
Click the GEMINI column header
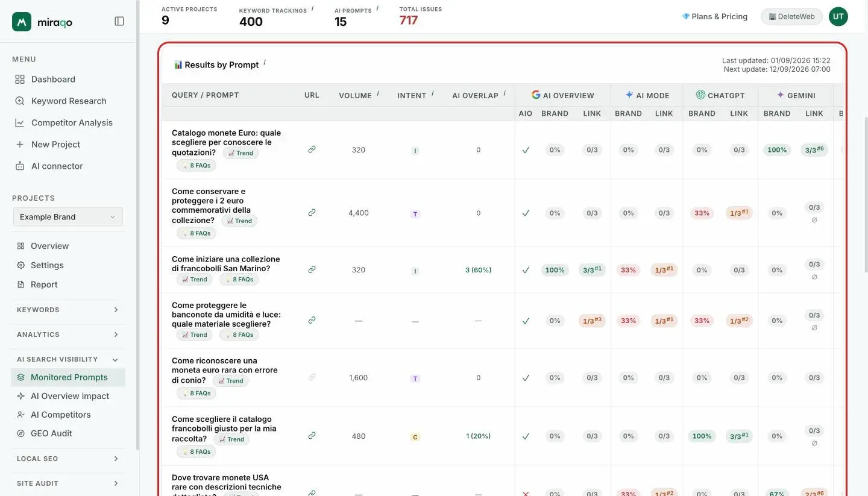point(796,95)
